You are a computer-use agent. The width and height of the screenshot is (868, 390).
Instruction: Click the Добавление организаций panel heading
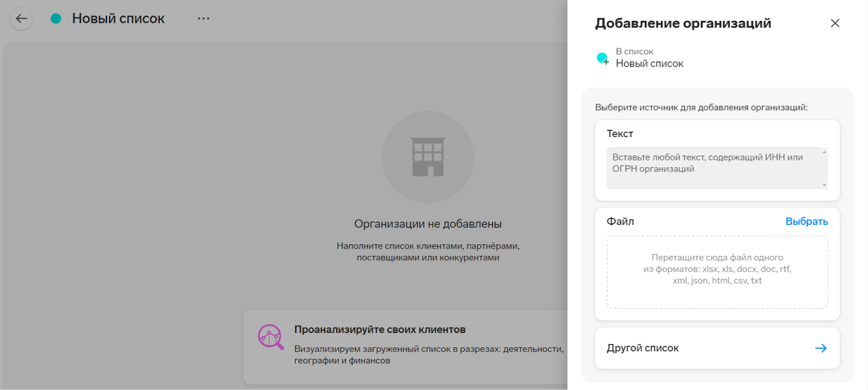(x=683, y=23)
